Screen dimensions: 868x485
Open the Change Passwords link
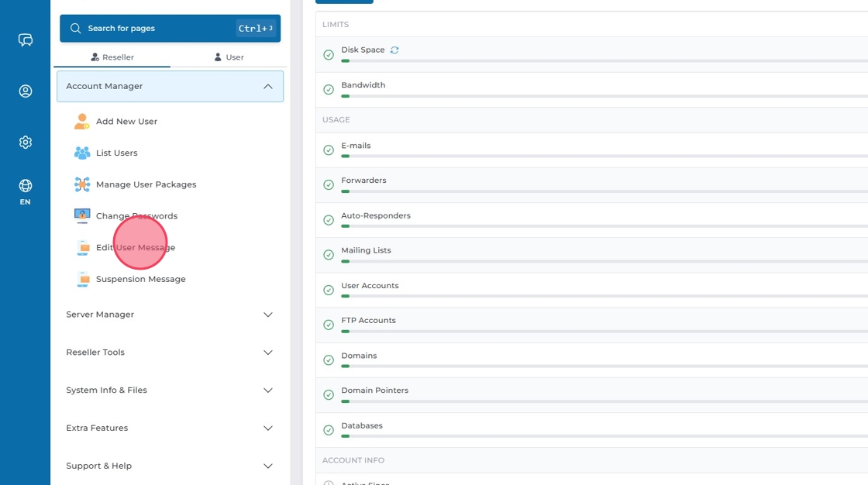pos(136,216)
